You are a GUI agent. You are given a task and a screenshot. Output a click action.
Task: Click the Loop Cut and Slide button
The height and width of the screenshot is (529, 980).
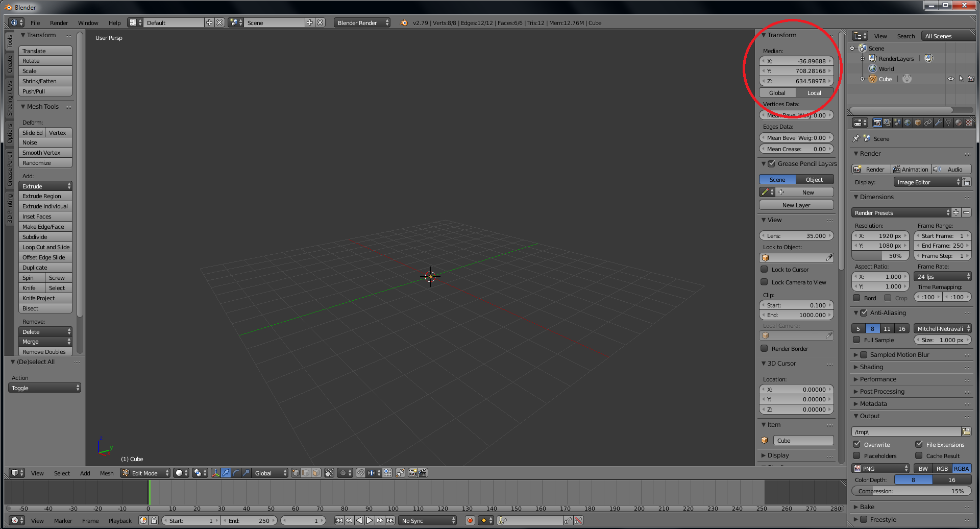click(x=45, y=247)
